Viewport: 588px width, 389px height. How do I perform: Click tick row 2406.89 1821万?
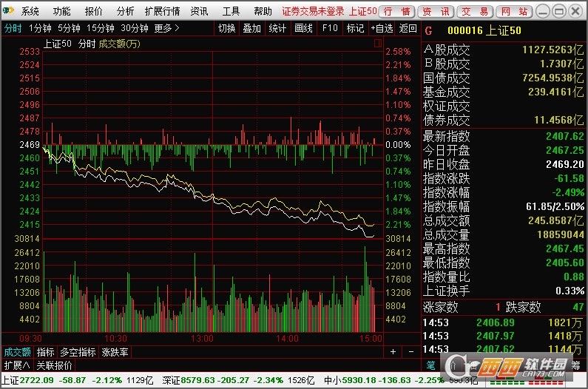point(503,322)
